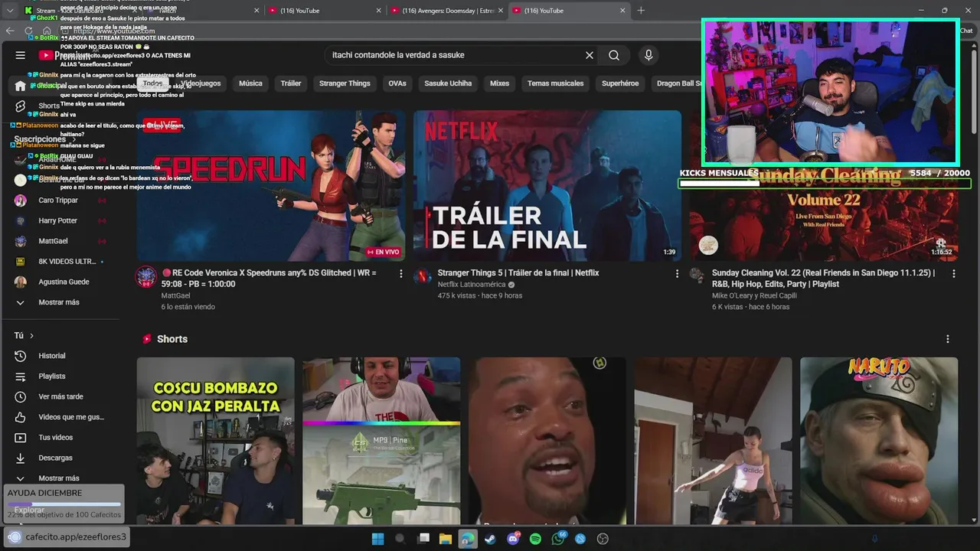Select the Sasuke Uchiha filter chip
The height and width of the screenshot is (551, 980).
(448, 83)
